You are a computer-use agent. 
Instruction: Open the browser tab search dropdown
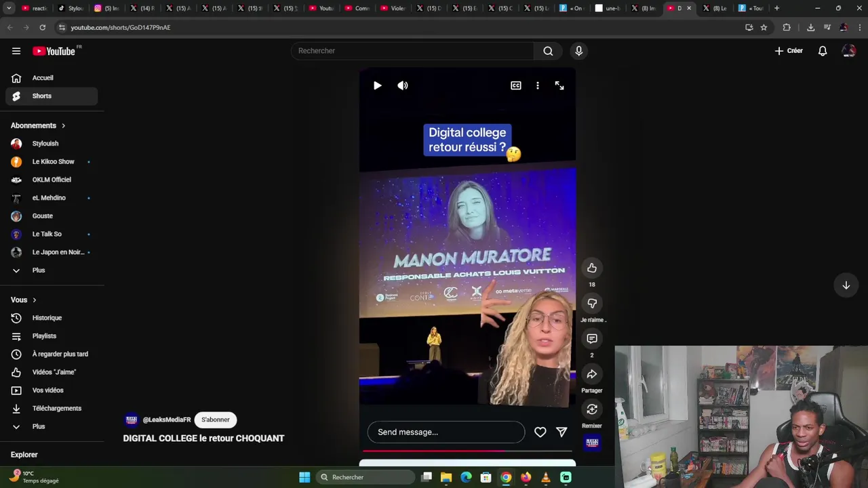(9, 8)
